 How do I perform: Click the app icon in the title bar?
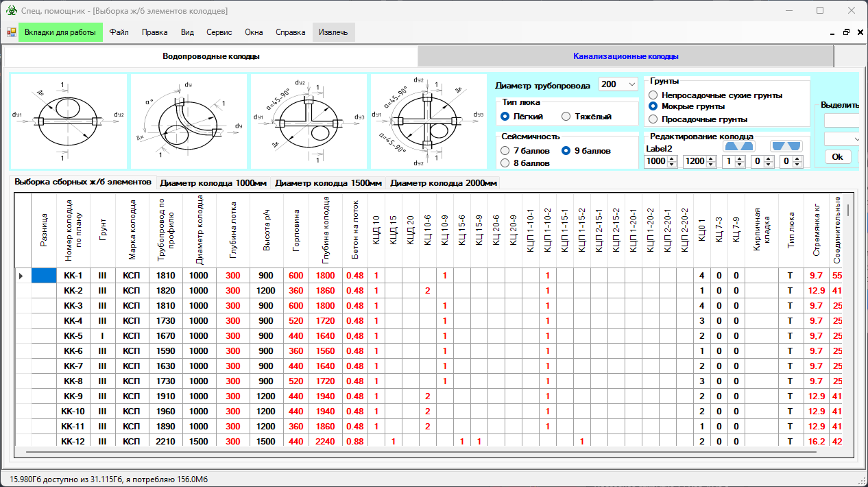(x=11, y=11)
